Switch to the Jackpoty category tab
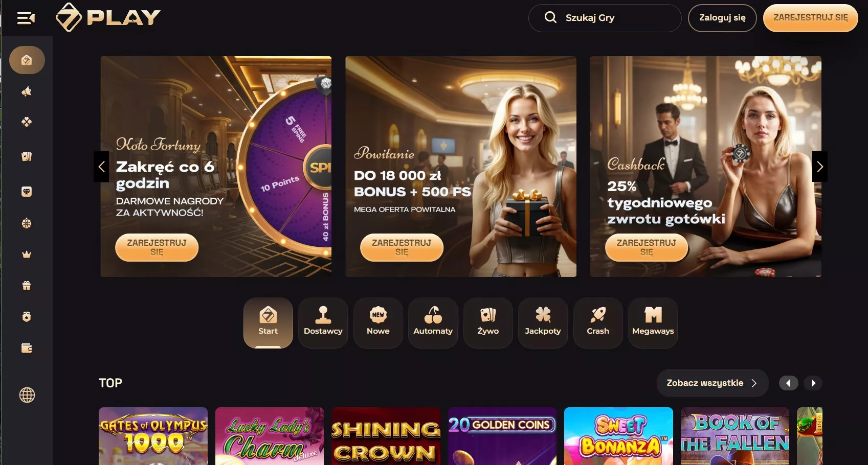The height and width of the screenshot is (465, 868). click(543, 323)
